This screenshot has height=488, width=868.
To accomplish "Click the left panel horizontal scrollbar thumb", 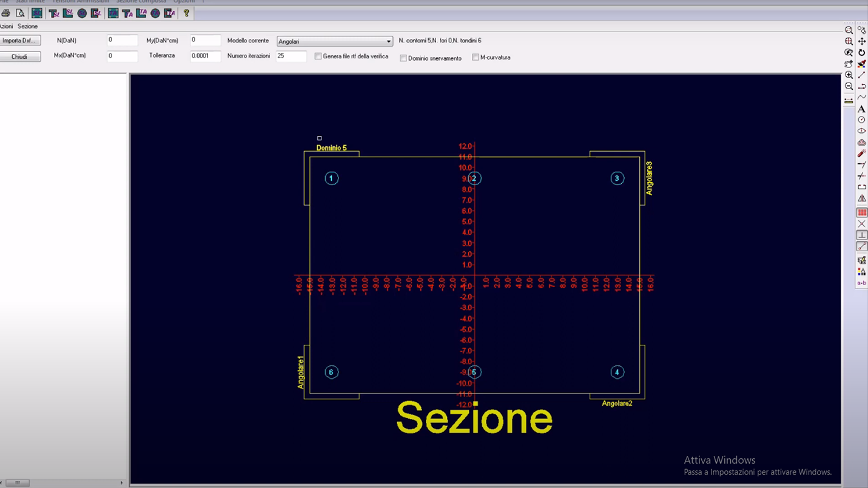I will [x=17, y=483].
